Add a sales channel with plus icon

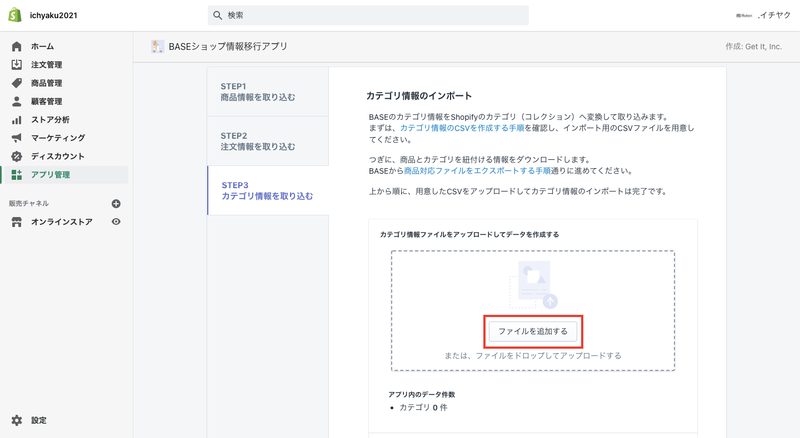[116, 203]
